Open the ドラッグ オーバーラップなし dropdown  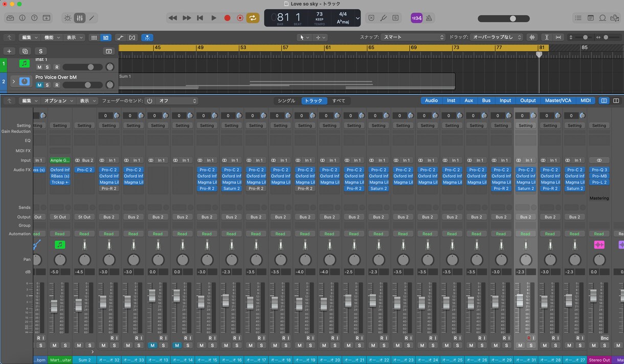(497, 37)
